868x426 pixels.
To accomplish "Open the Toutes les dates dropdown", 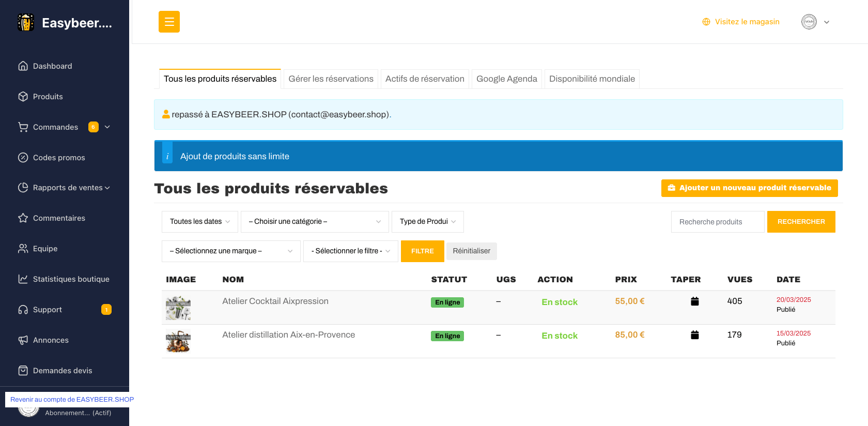I will click(199, 222).
